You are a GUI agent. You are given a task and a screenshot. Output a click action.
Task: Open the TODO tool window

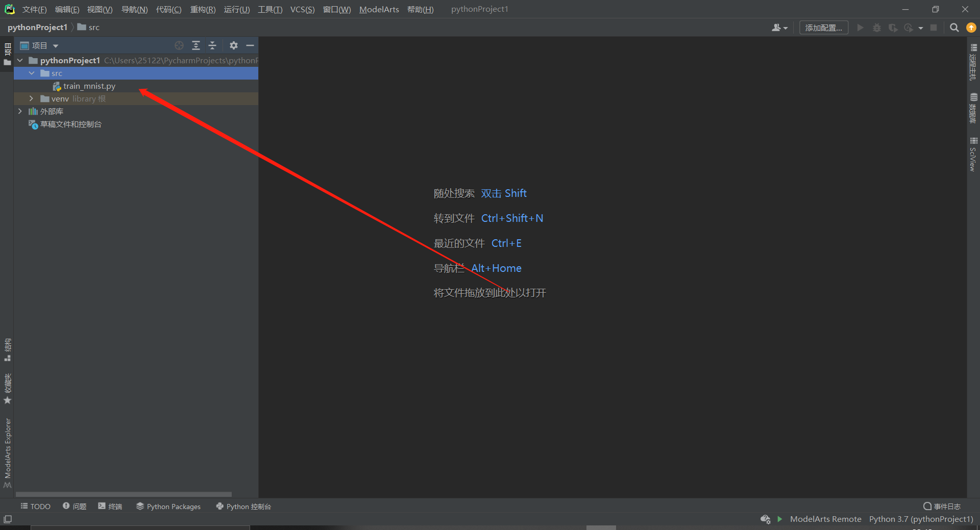[x=35, y=506]
